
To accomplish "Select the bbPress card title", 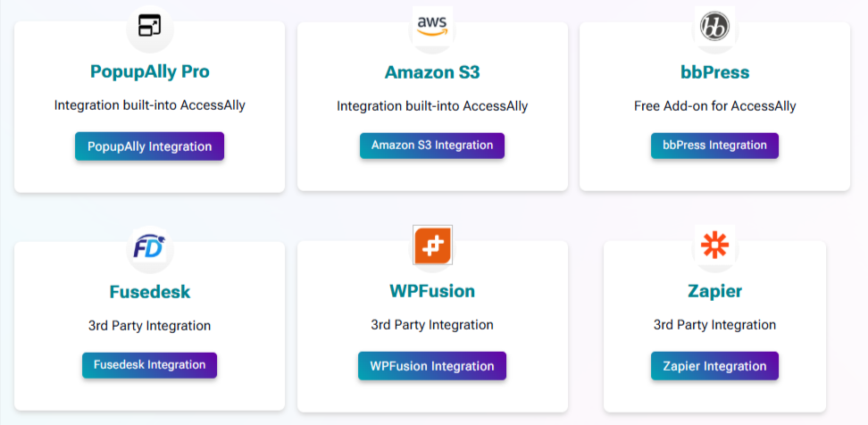I will click(x=714, y=72).
